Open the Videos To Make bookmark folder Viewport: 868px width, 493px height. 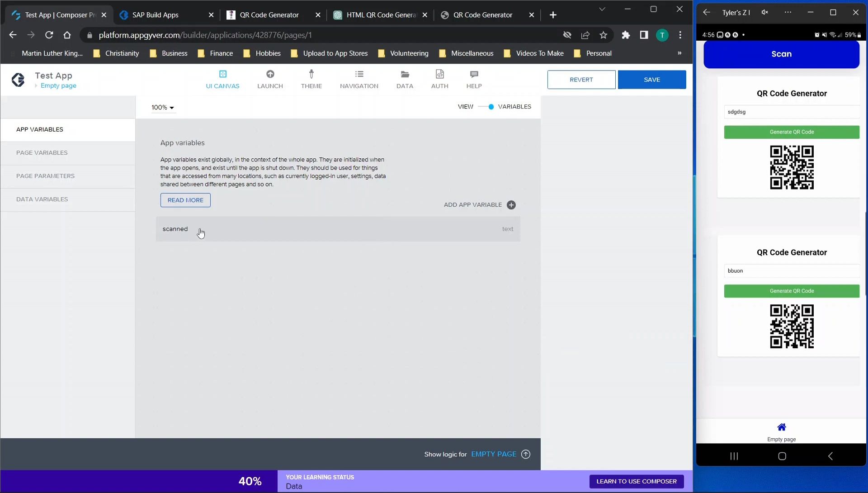(534, 53)
